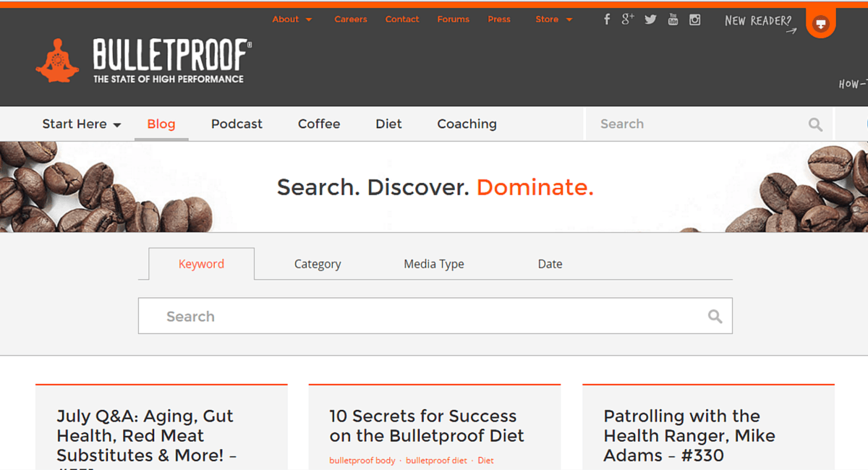Open the Press link
This screenshot has height=470, width=868.
(x=499, y=20)
